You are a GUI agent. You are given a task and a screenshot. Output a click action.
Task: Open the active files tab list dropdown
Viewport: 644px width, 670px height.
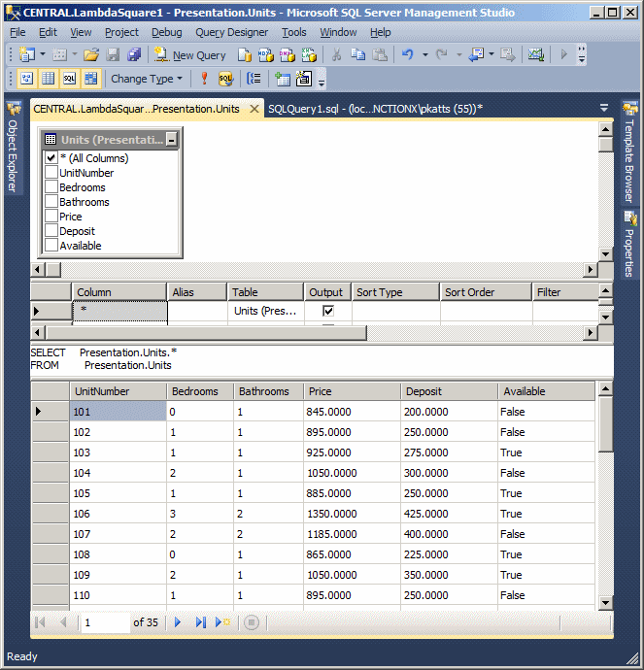point(604,108)
